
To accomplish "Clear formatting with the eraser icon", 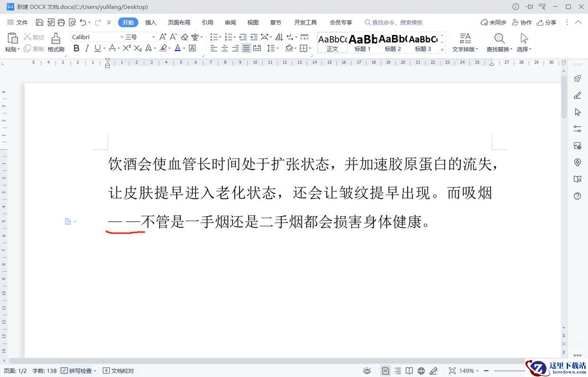I will click(x=184, y=37).
